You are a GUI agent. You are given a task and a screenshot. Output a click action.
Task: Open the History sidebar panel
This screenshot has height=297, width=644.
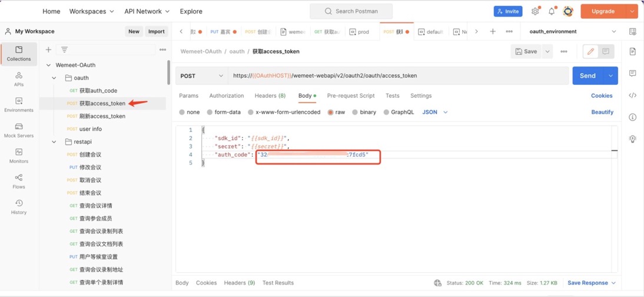tap(19, 207)
